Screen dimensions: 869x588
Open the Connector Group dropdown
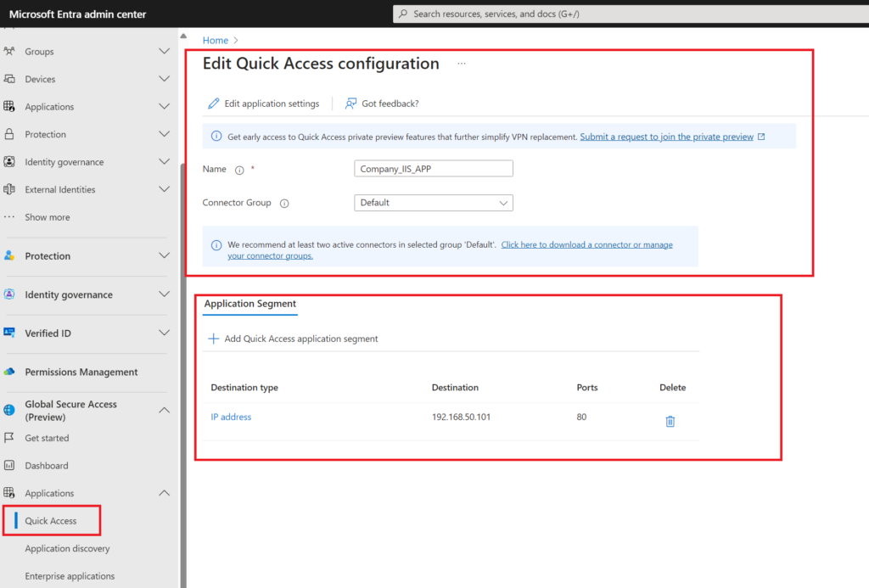tap(434, 203)
